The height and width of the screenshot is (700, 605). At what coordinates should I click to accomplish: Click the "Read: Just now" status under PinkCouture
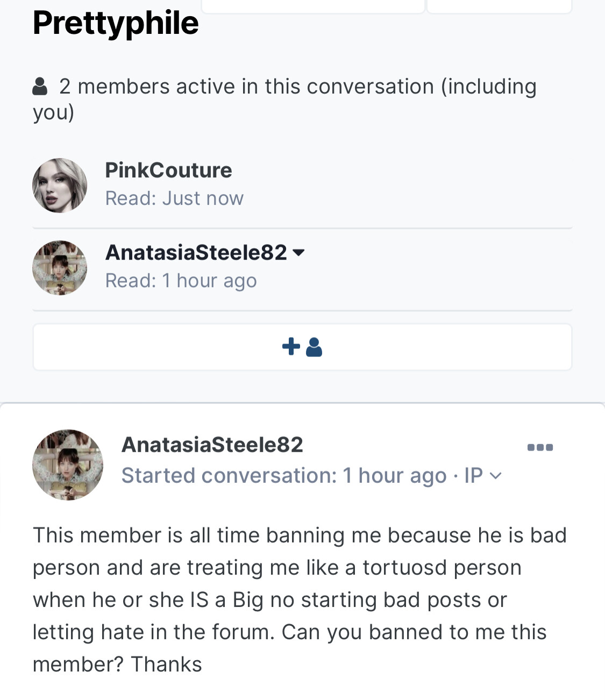pos(174,198)
